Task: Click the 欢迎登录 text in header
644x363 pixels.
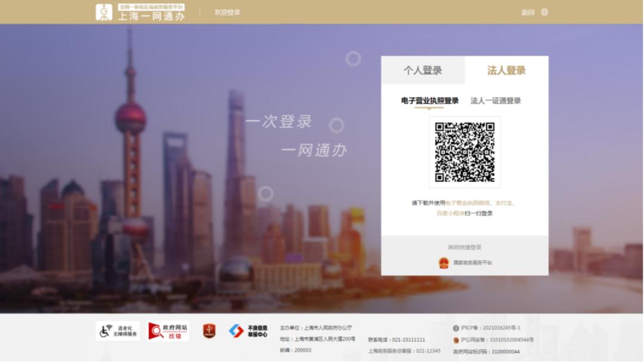Action: coord(227,13)
